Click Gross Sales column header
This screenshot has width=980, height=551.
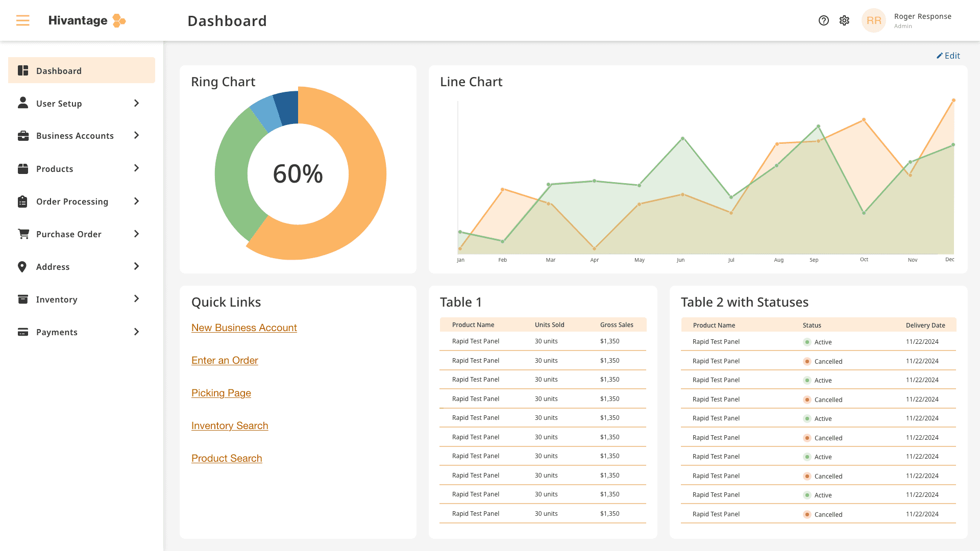(x=616, y=324)
